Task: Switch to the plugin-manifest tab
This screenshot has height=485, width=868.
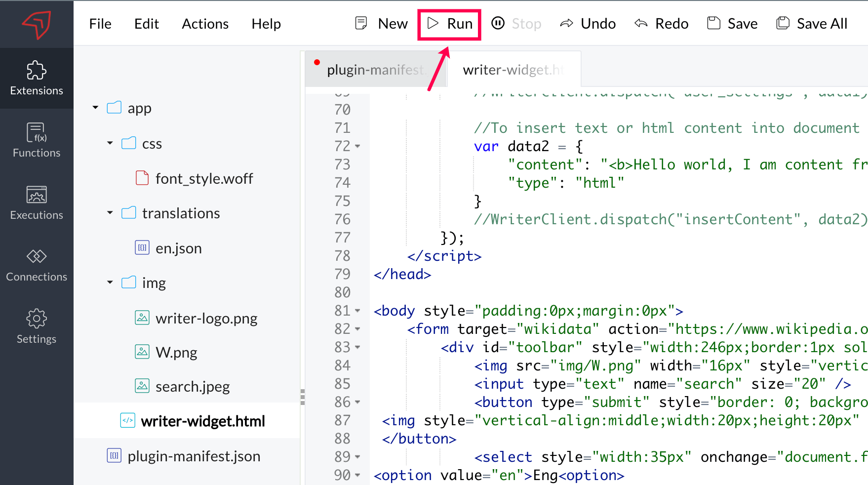Action: (375, 70)
